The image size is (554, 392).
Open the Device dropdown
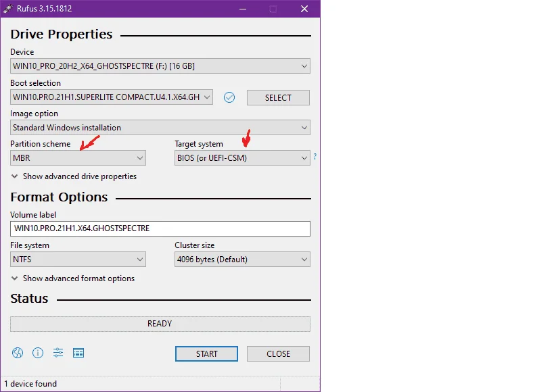(160, 66)
